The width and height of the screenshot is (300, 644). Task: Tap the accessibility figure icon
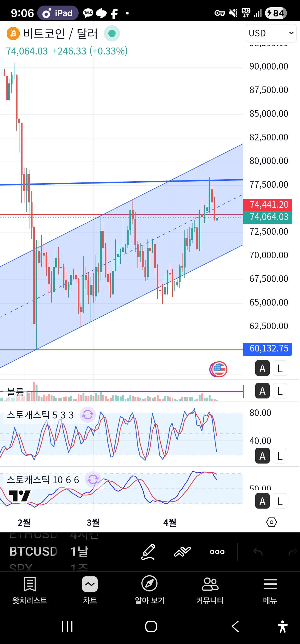283,626
